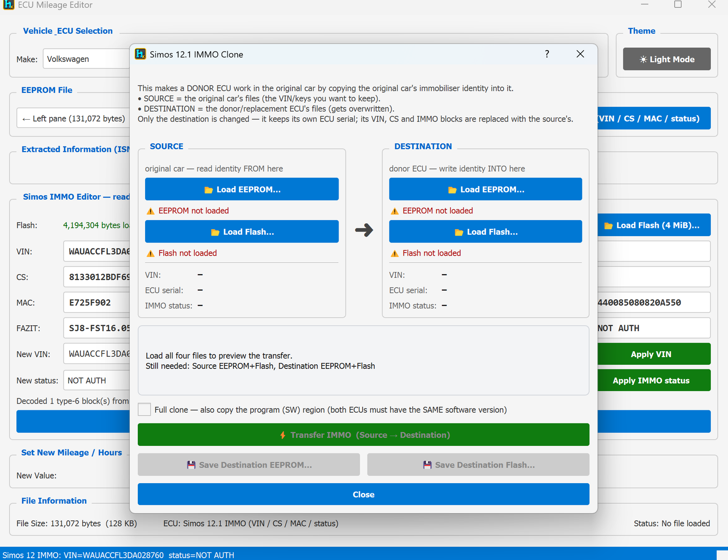Open the Make dropdown showing Volkswagen
Screen dimensions: 728x560
click(x=86, y=59)
